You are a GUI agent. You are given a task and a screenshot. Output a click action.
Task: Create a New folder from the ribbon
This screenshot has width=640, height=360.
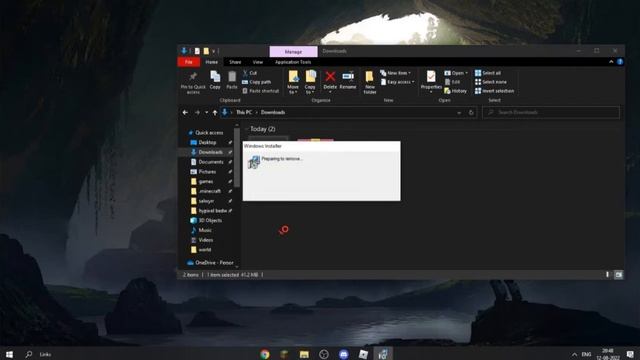coord(370,82)
